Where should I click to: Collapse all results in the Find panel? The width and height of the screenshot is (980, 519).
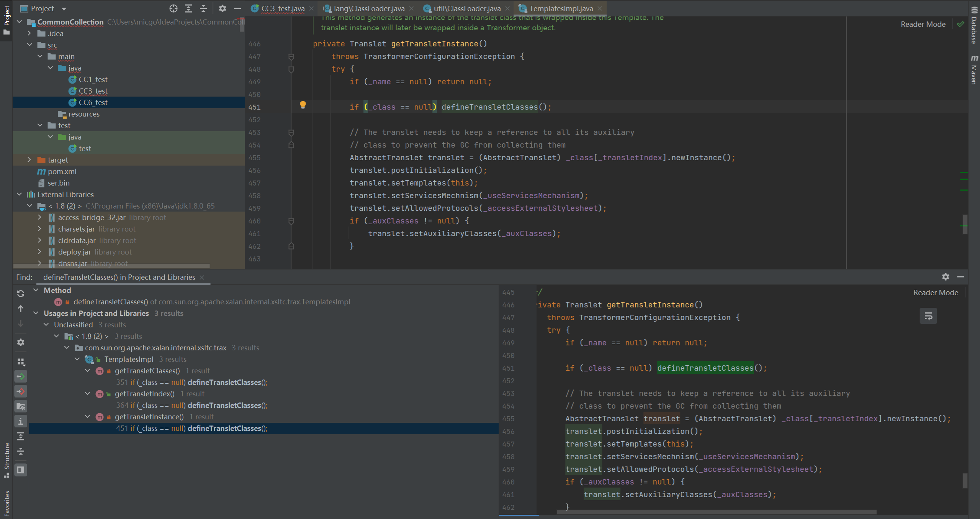[x=21, y=451]
